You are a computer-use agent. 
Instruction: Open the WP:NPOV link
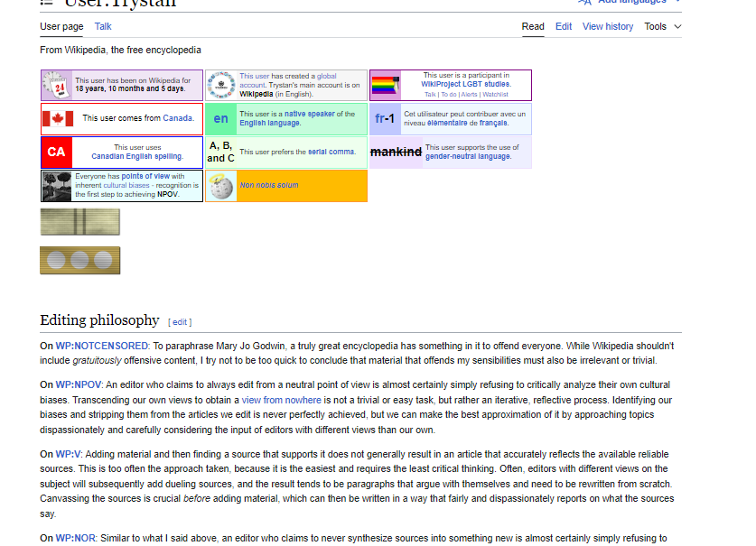(78, 385)
